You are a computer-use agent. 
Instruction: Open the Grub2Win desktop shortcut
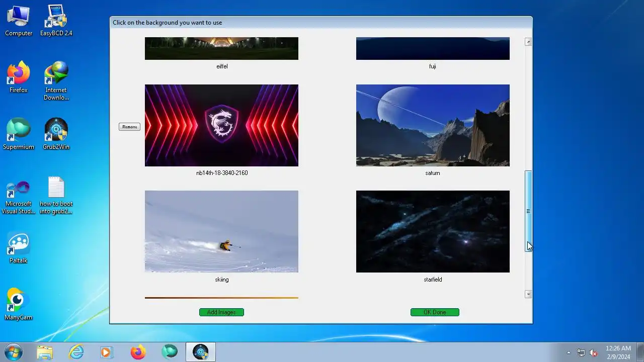(x=56, y=134)
